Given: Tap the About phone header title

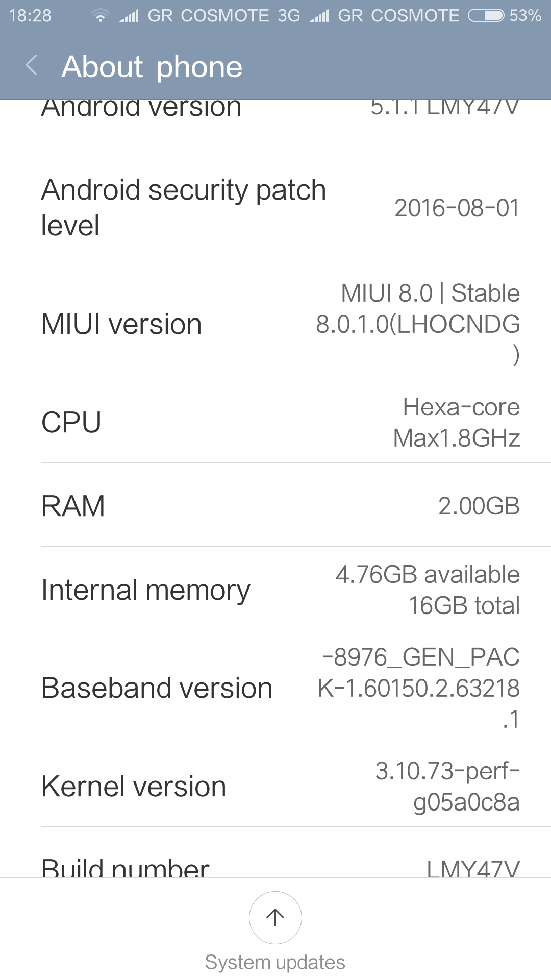Looking at the screenshot, I should click(x=152, y=66).
